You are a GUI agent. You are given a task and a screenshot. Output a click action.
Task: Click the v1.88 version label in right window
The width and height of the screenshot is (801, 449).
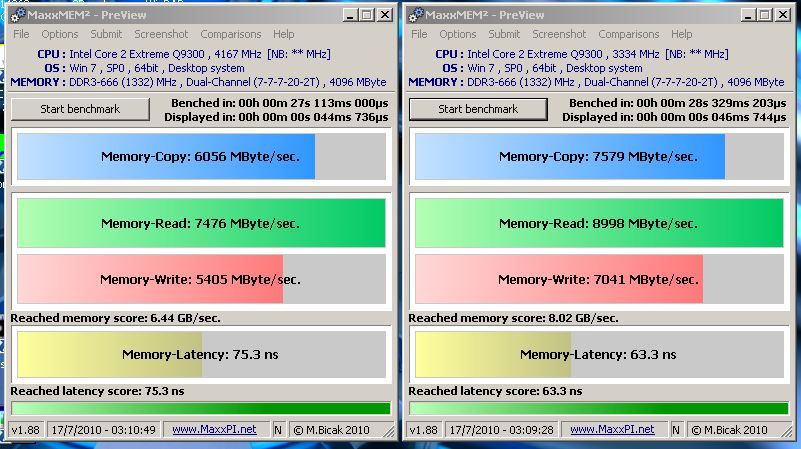point(423,430)
